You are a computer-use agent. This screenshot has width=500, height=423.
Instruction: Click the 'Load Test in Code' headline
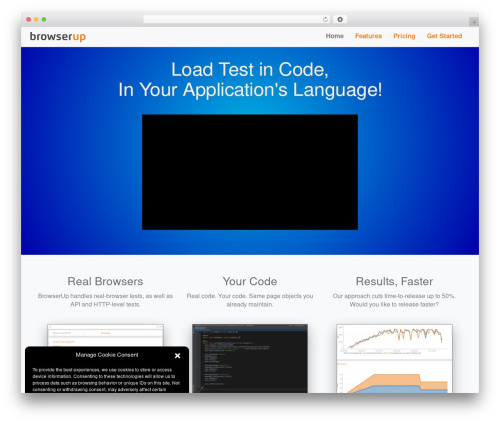click(x=250, y=70)
